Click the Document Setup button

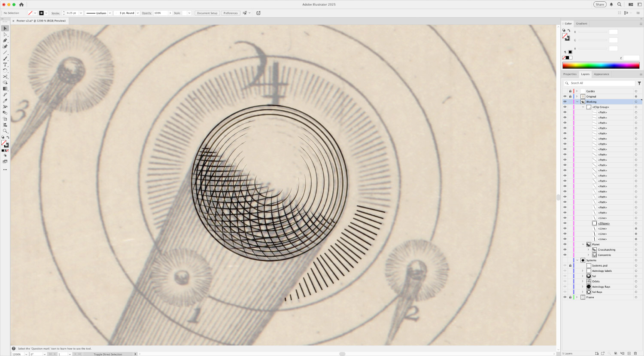(207, 13)
